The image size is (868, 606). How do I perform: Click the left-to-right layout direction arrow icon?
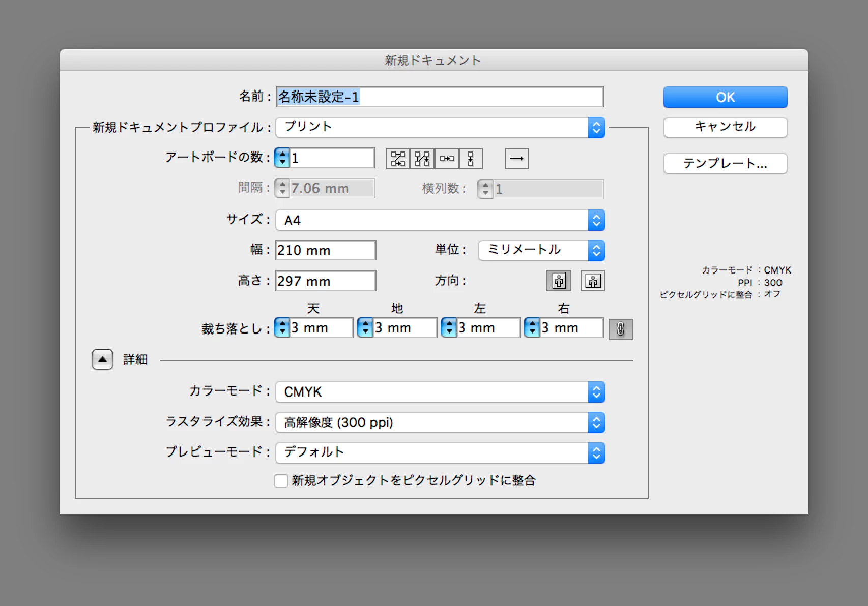517,159
